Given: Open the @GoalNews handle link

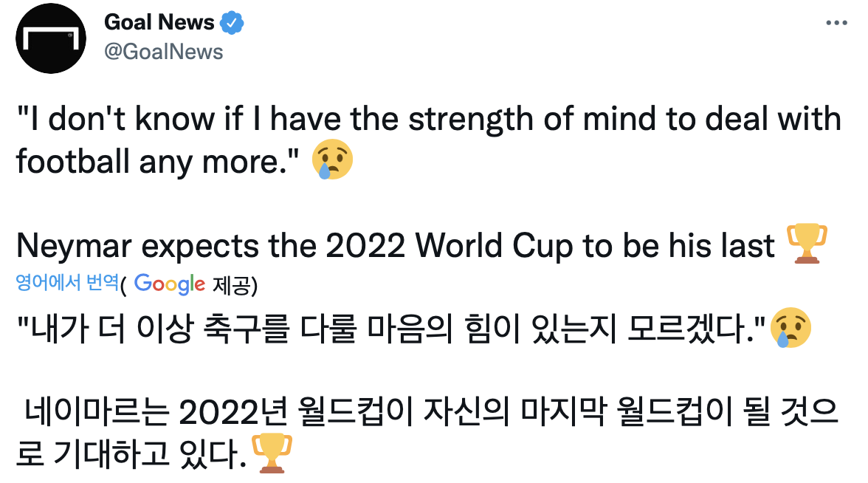Looking at the screenshot, I should pyautogui.click(x=164, y=51).
